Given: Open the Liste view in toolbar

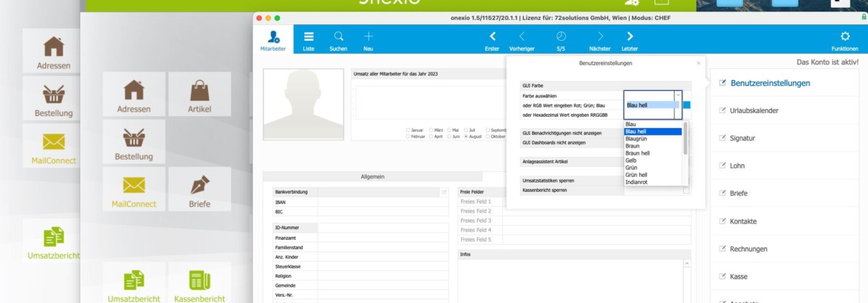Looking at the screenshot, I should pos(308,40).
